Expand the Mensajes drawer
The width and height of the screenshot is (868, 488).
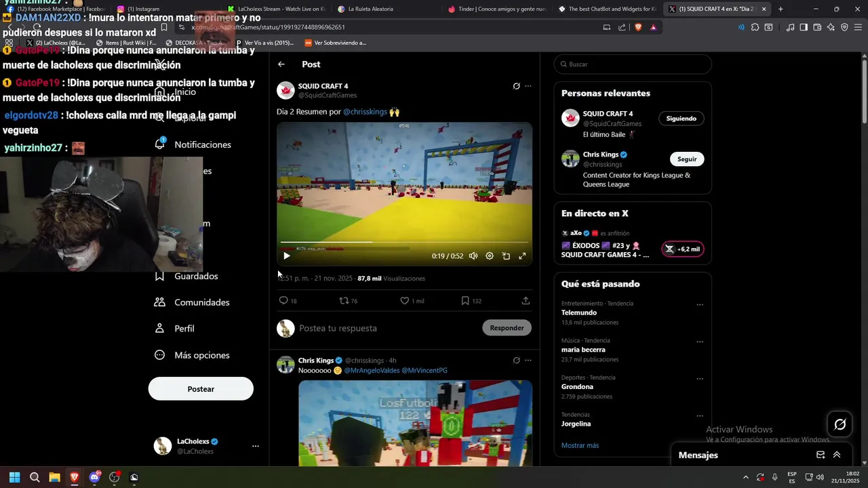point(837,455)
